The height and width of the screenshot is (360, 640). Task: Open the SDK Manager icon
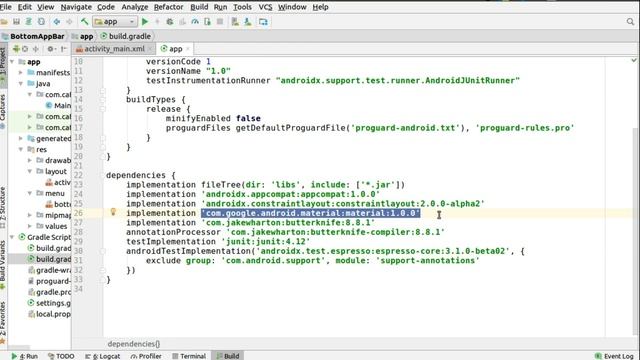coord(248,22)
